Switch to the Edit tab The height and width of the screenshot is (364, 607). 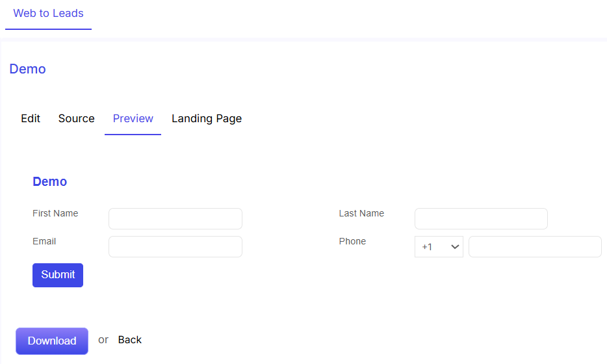(31, 118)
